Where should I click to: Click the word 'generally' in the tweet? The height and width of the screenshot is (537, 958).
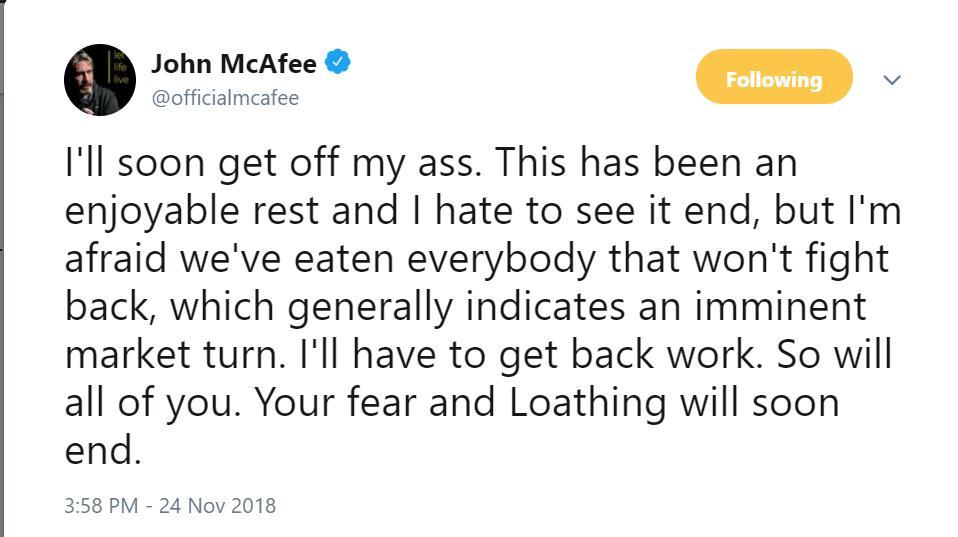370,309
